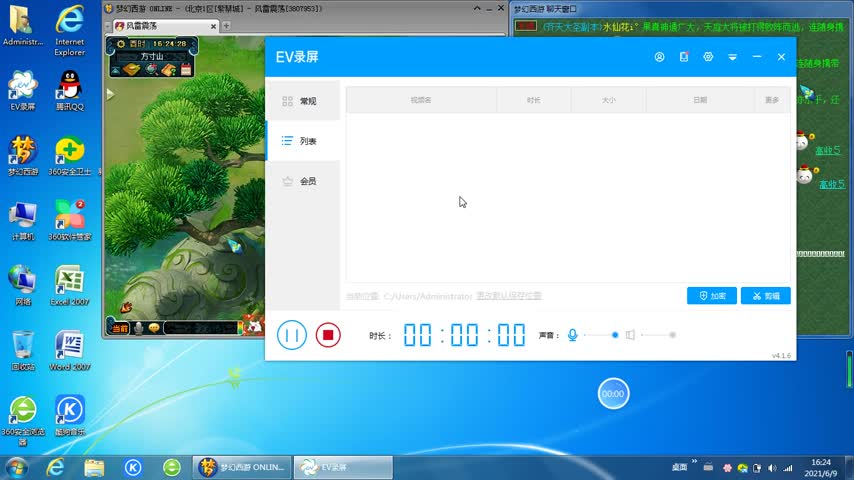Open the Word 2007 desktop shortcut
The width and height of the screenshot is (854, 480).
(x=70, y=351)
